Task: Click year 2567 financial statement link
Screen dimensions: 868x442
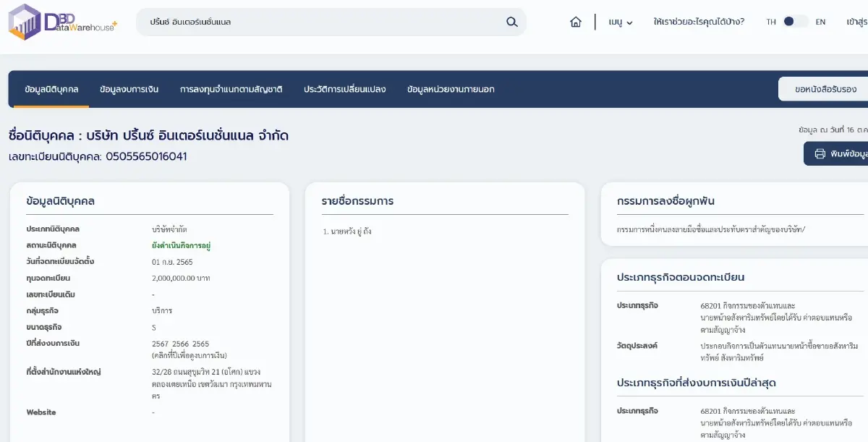Action: [x=160, y=344]
